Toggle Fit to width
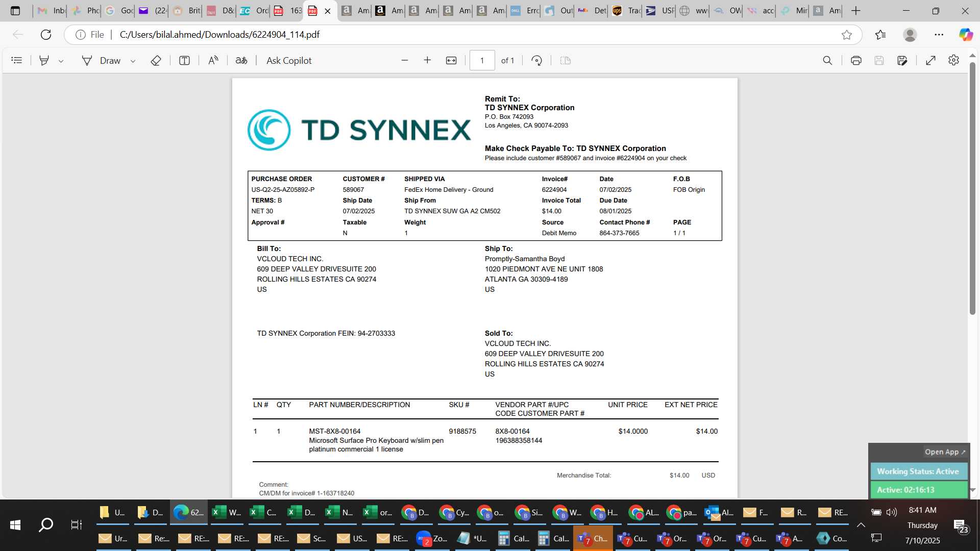The height and width of the screenshot is (551, 980). click(451, 60)
